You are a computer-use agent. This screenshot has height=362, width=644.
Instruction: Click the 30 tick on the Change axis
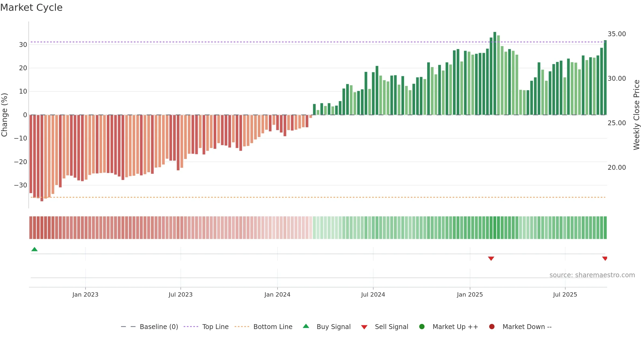23,45
